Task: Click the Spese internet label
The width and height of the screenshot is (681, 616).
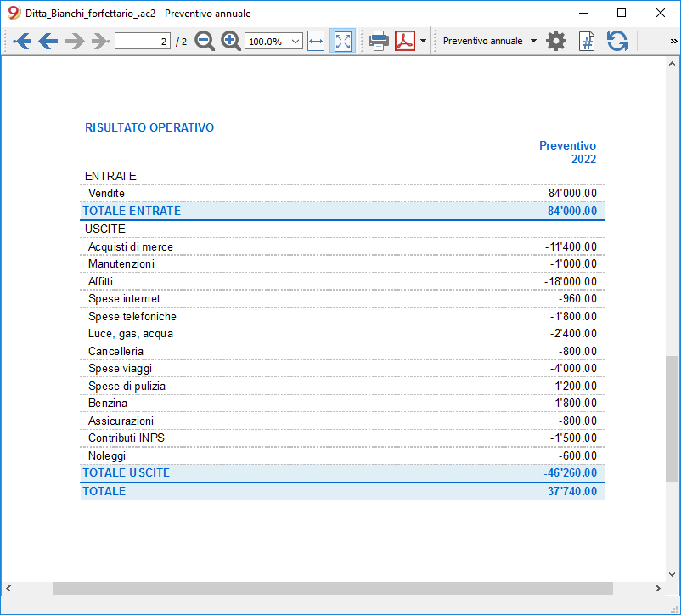Action: tap(124, 298)
